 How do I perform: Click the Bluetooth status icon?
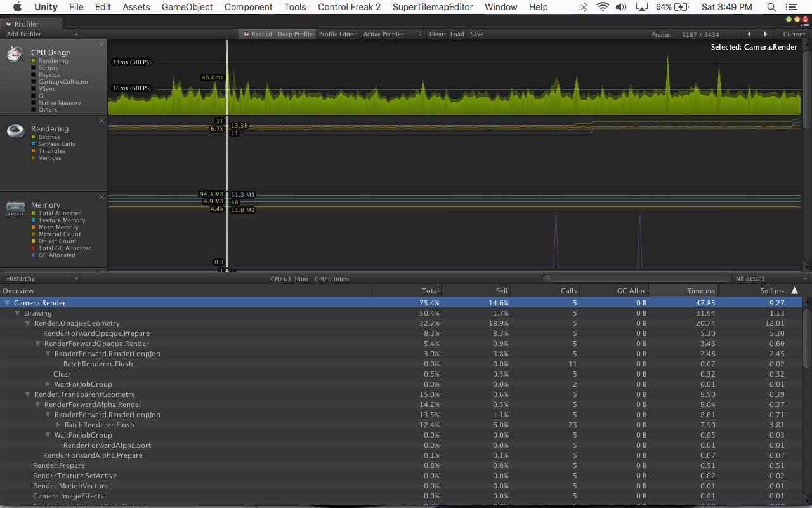[584, 7]
